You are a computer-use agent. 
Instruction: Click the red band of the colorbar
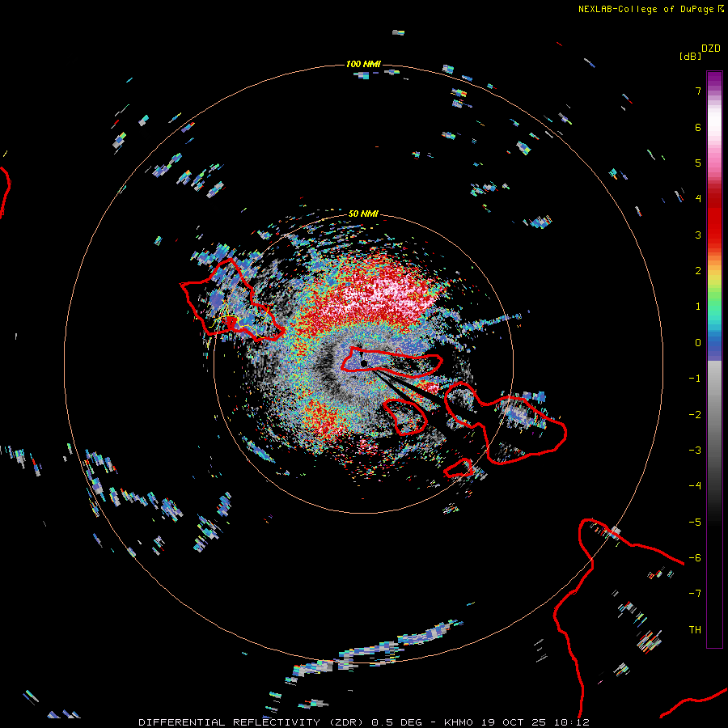click(x=714, y=216)
